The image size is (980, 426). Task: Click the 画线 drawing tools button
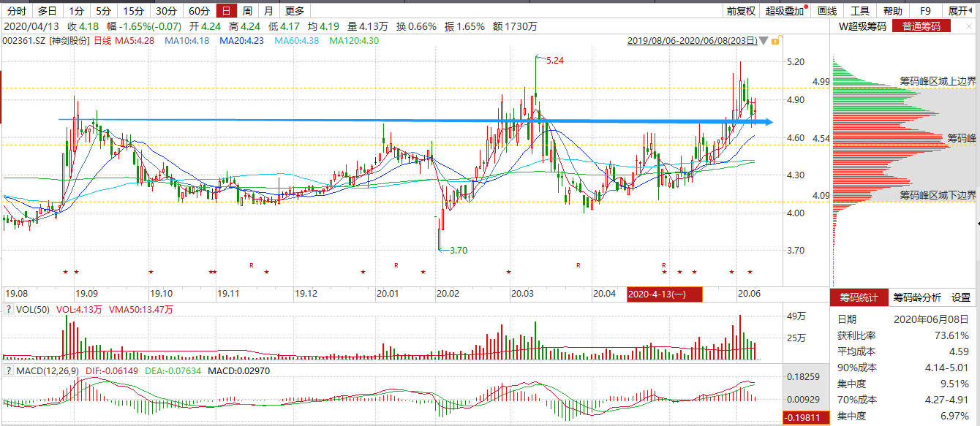827,11
